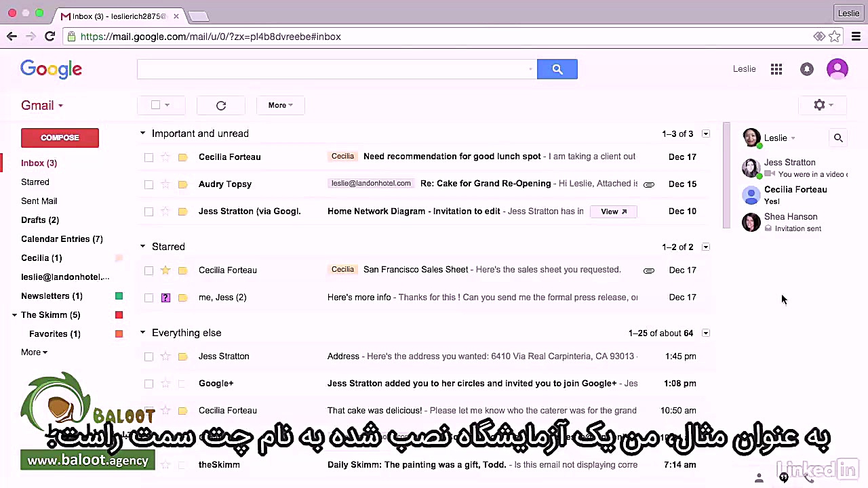Search chat contacts magnifier icon

point(838,138)
